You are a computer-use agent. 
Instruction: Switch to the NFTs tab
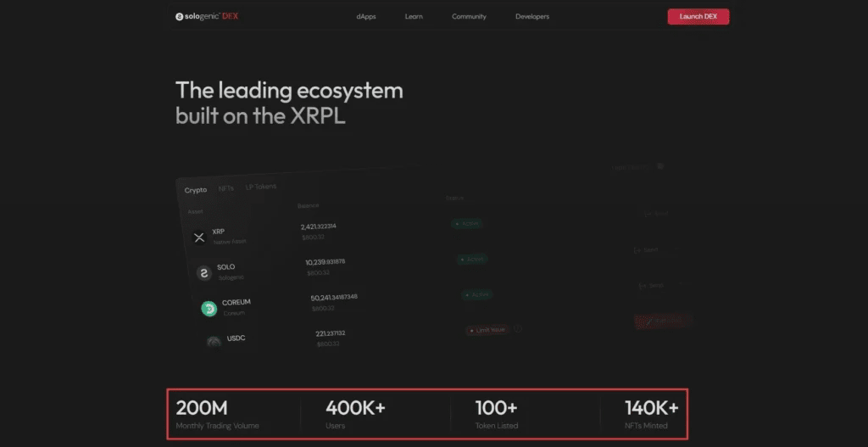point(225,188)
